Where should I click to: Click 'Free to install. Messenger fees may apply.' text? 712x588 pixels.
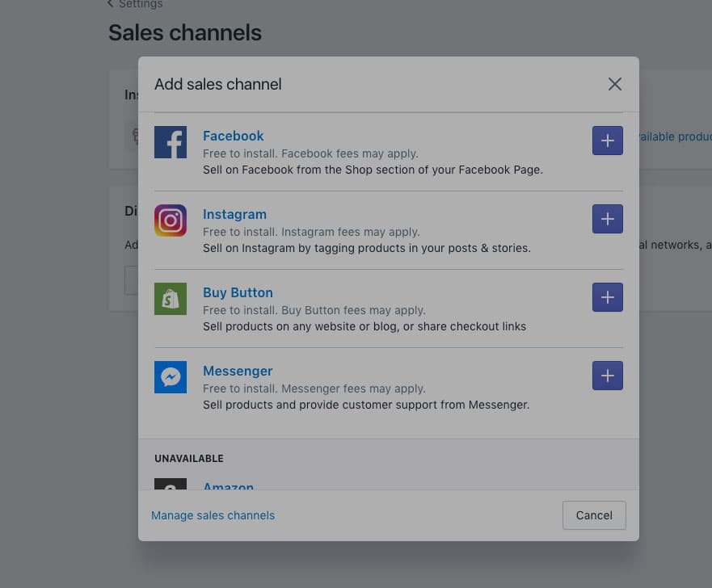coord(314,388)
